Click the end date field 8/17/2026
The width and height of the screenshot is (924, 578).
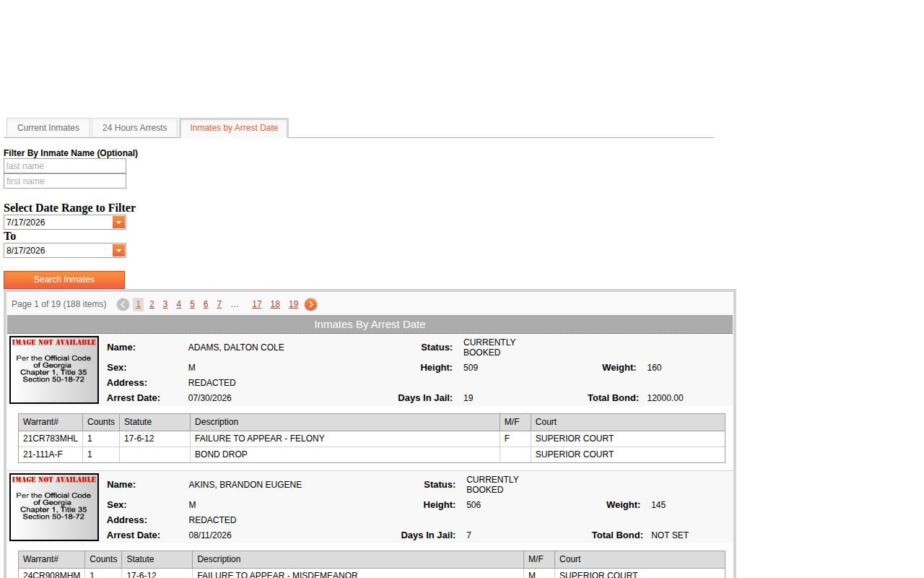[58, 251]
